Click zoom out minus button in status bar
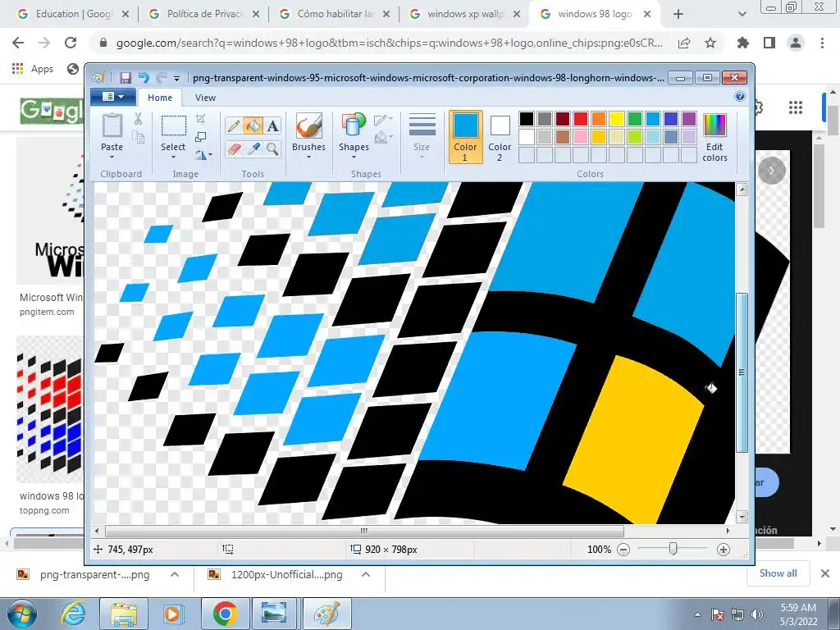Image resolution: width=840 pixels, height=630 pixels. click(623, 549)
